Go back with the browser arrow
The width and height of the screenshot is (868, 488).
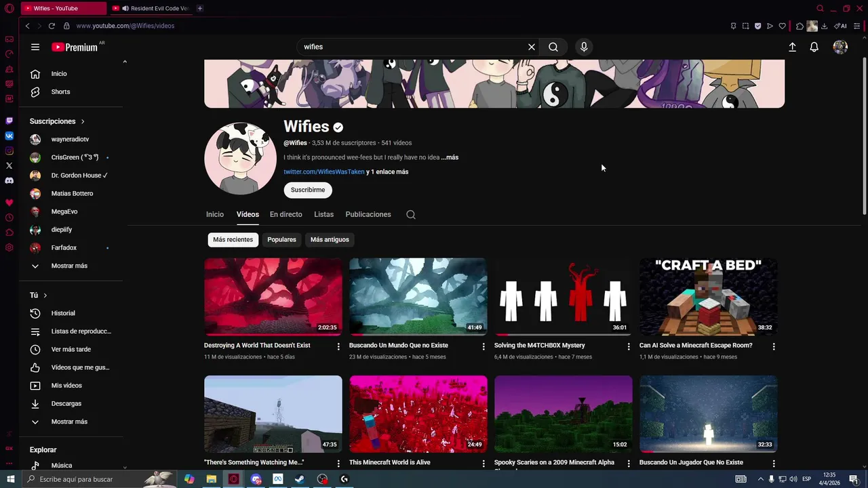click(x=28, y=26)
